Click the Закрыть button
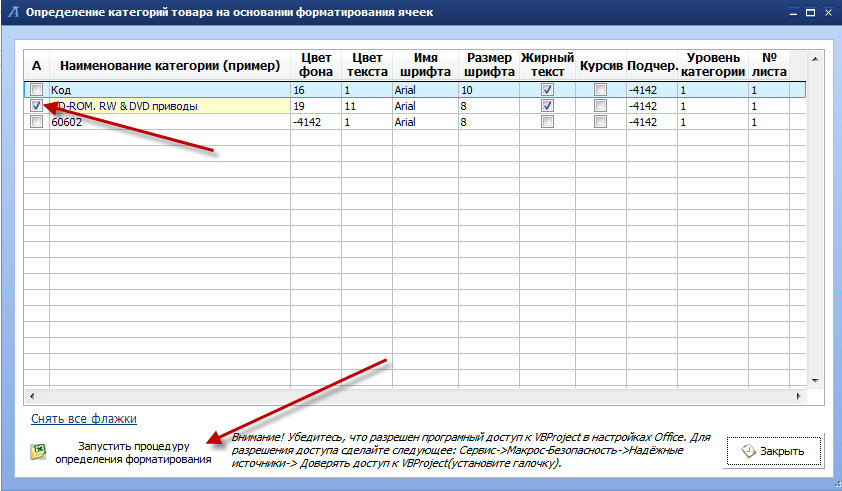 (x=774, y=451)
